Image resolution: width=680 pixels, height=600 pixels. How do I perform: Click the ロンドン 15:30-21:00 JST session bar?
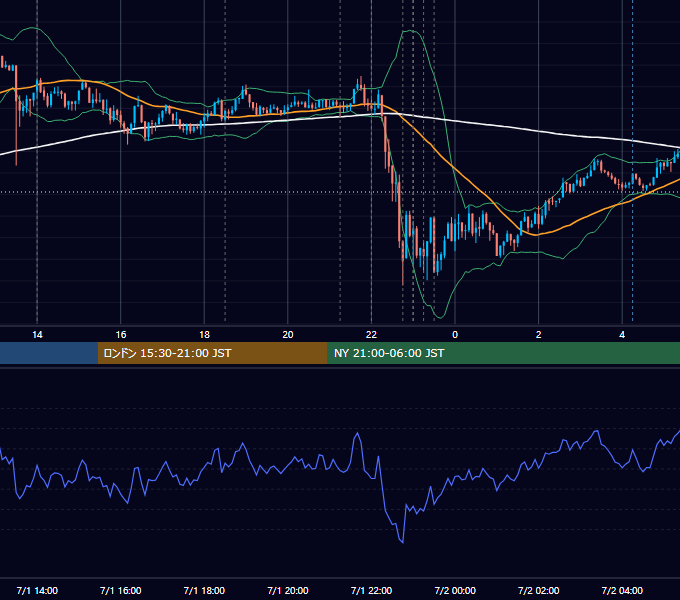tap(212, 353)
